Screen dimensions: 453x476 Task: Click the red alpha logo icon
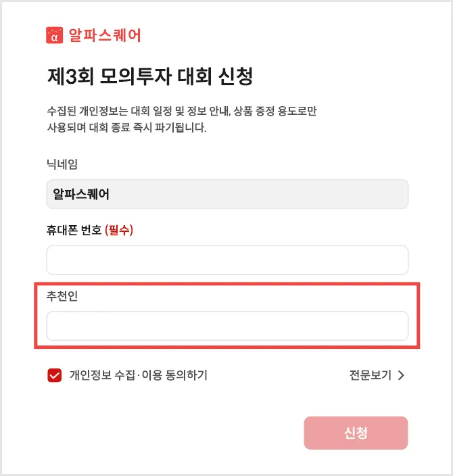[x=54, y=35]
